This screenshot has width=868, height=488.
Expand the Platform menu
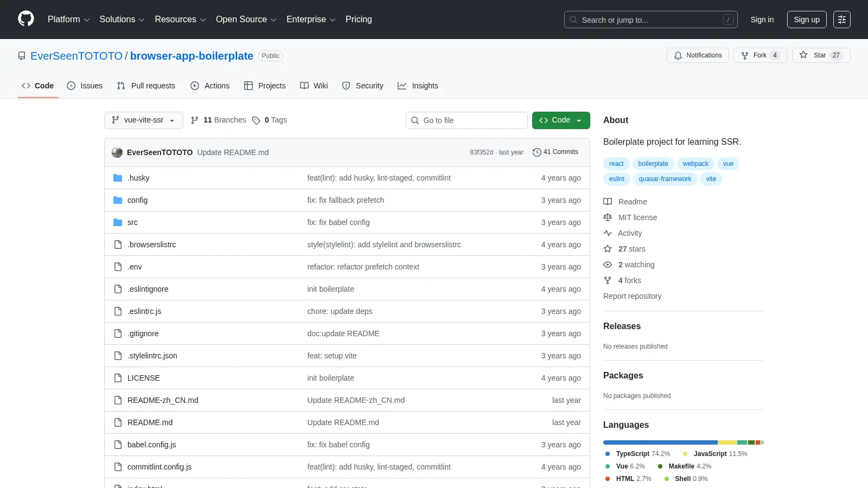pos(68,20)
